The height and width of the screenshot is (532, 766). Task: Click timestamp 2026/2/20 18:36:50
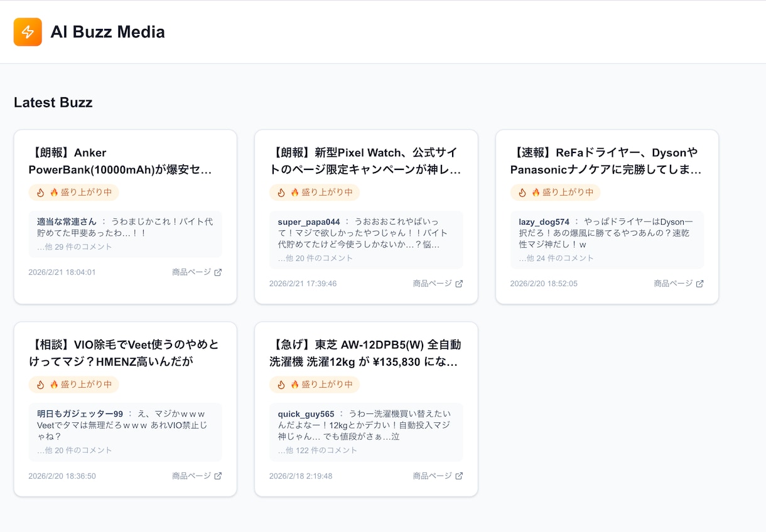(x=62, y=476)
